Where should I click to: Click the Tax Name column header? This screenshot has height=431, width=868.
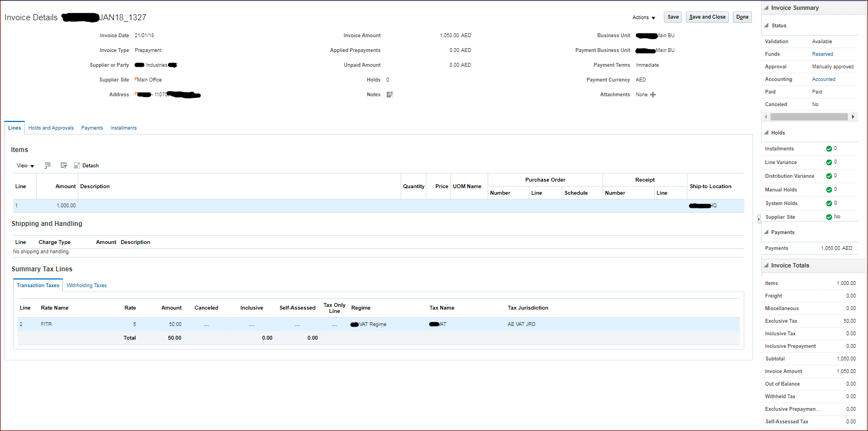pos(442,308)
